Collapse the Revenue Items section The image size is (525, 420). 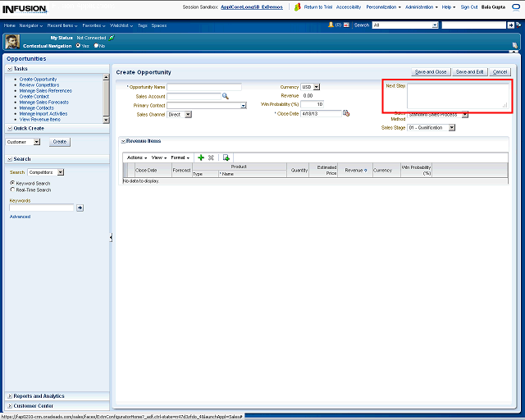[122, 141]
